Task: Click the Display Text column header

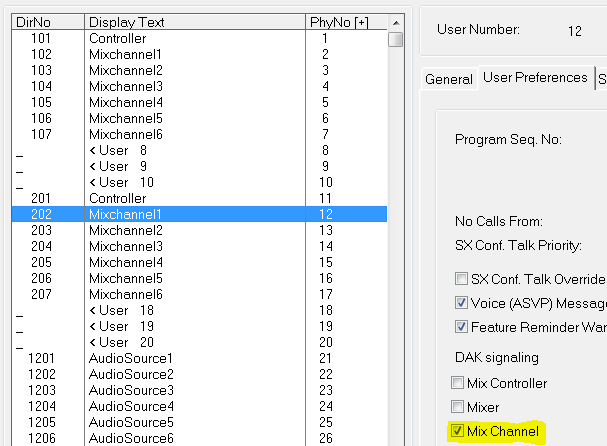Action: (x=193, y=21)
